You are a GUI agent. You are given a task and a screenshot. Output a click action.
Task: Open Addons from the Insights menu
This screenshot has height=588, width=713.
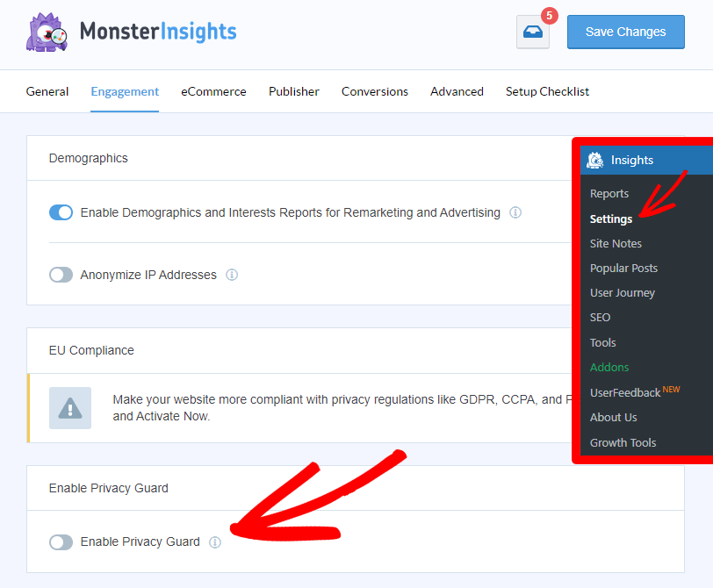click(x=609, y=367)
